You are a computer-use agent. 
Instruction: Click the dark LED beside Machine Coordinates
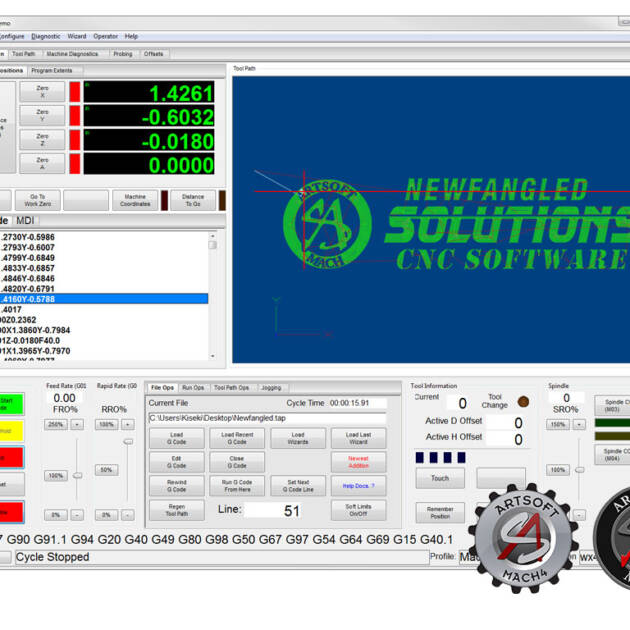[x=164, y=200]
